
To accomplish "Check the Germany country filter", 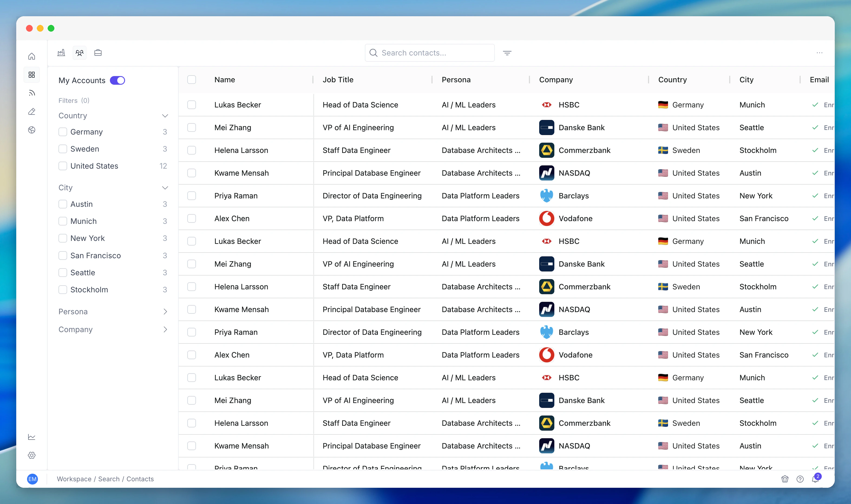I will click(63, 132).
